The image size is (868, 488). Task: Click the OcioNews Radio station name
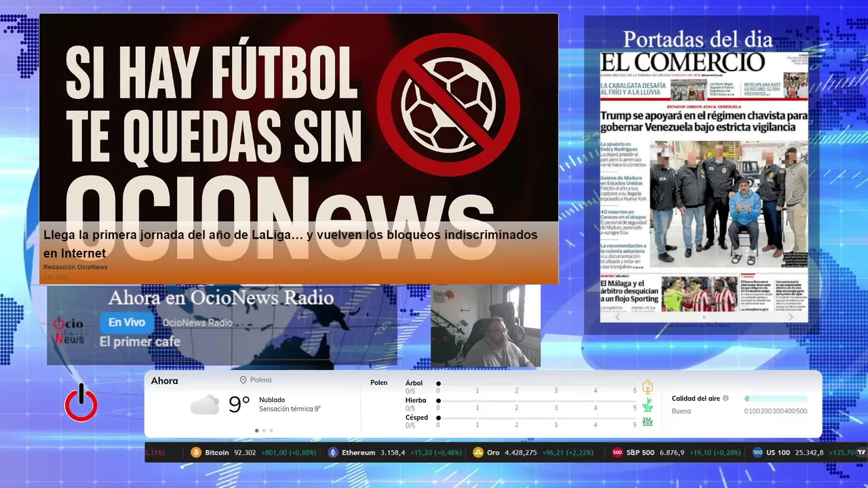click(197, 323)
